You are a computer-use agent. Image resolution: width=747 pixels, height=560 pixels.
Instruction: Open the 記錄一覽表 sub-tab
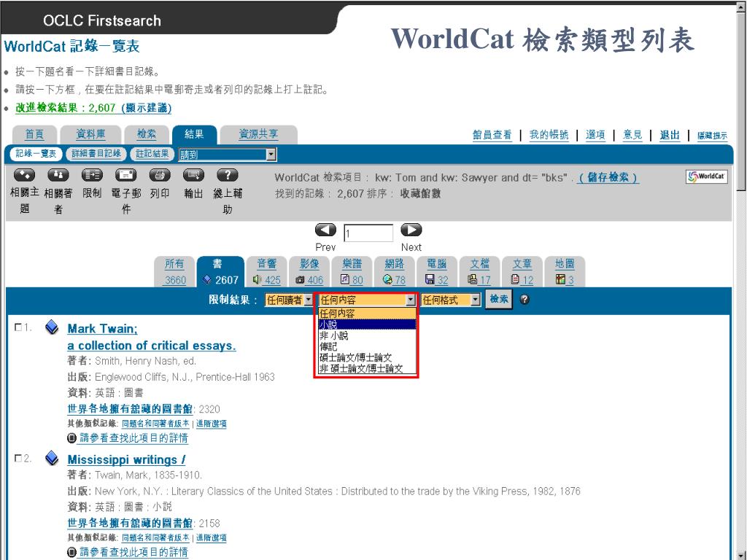coord(36,153)
